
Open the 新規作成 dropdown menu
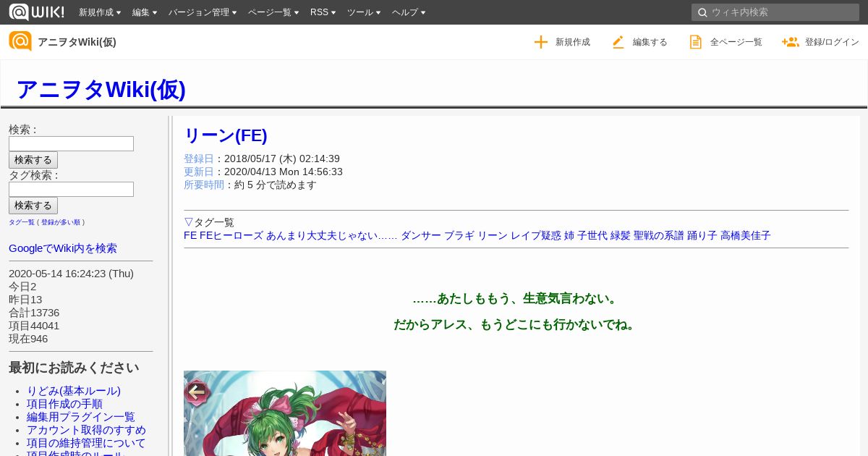pos(100,12)
